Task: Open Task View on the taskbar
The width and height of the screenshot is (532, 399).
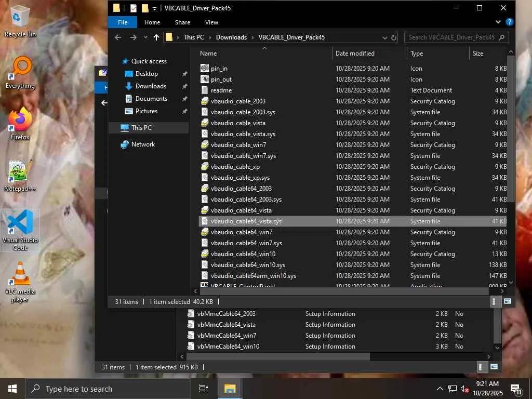Action: [204, 389]
